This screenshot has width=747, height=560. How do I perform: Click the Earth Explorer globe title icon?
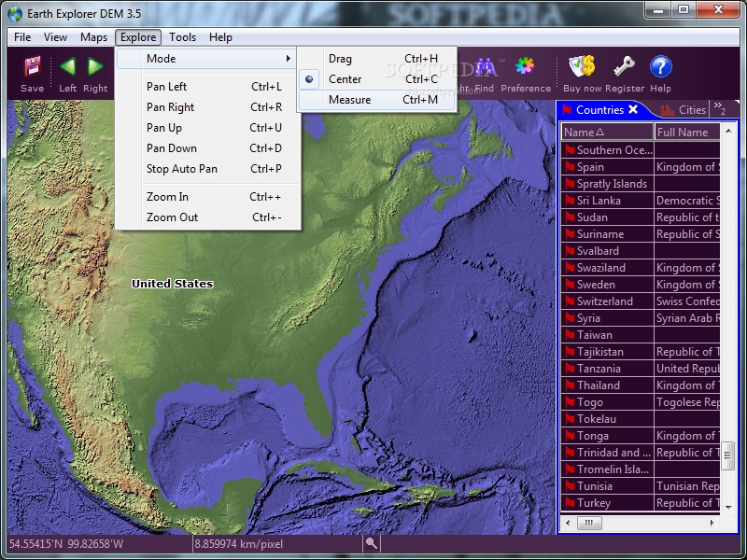(x=15, y=13)
